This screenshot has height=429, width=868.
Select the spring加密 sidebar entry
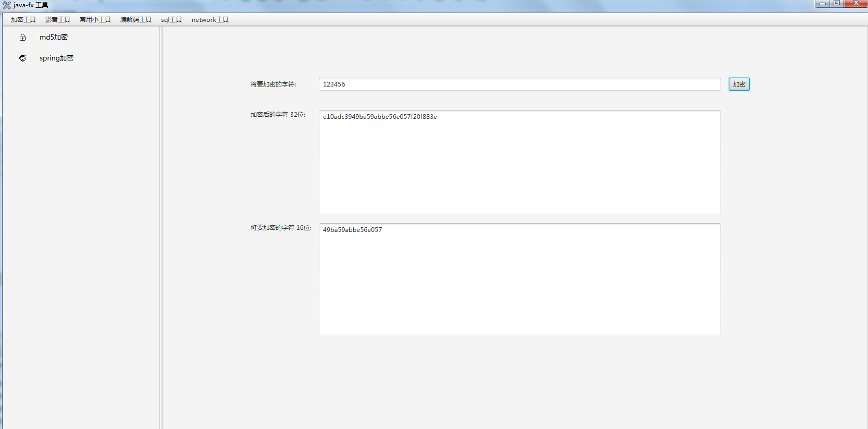[56, 58]
